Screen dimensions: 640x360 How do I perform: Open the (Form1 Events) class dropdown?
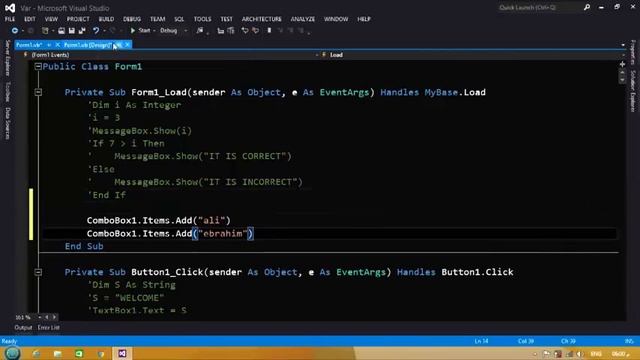pyautogui.click(x=171, y=55)
